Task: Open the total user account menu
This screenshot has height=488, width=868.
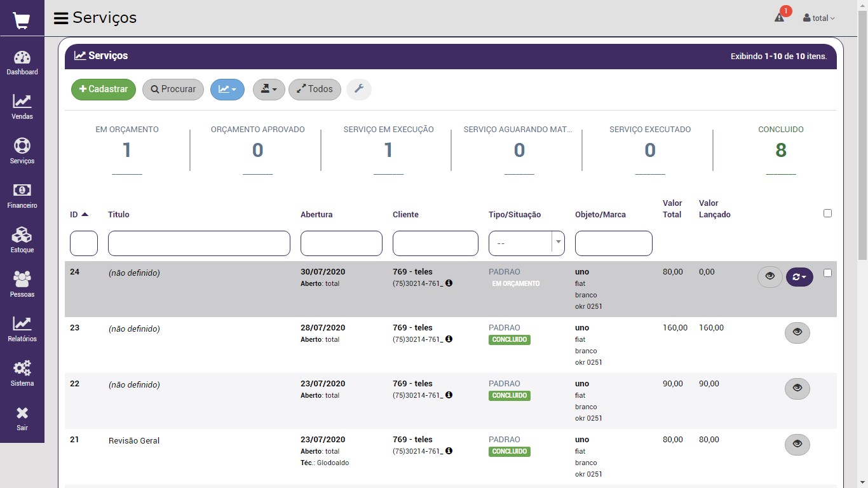Action: (819, 18)
